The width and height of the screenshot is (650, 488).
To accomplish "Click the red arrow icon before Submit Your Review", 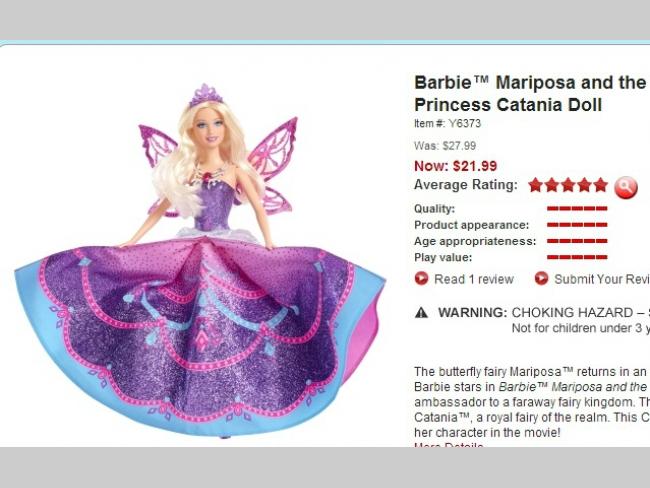I will click(x=541, y=279).
